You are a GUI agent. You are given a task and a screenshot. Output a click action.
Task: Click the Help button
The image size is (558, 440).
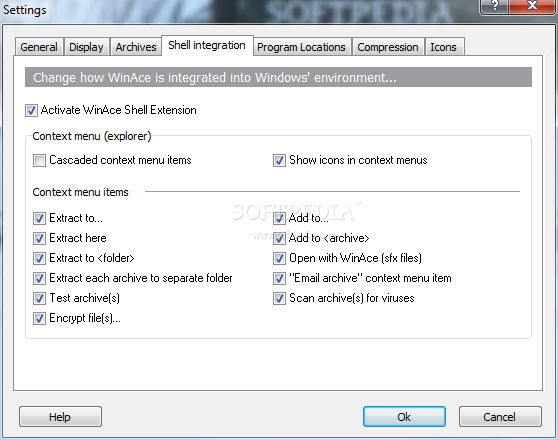60,417
